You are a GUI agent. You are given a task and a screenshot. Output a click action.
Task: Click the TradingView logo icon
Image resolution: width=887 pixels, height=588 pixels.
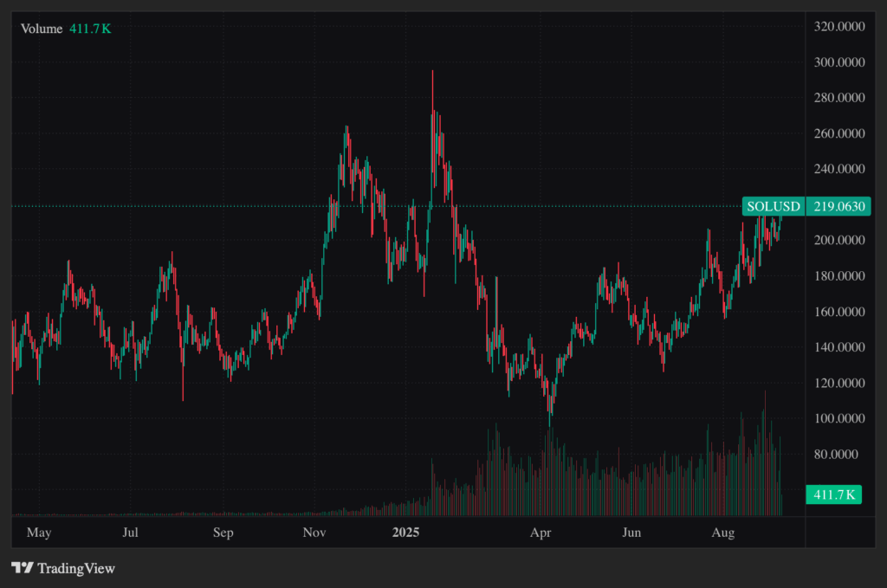point(22,568)
